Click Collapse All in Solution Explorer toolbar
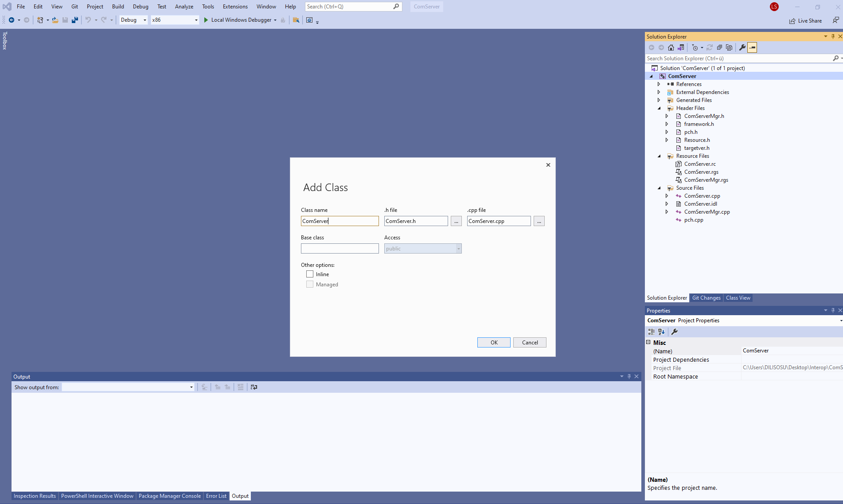Viewport: 843px width, 504px height. point(719,47)
